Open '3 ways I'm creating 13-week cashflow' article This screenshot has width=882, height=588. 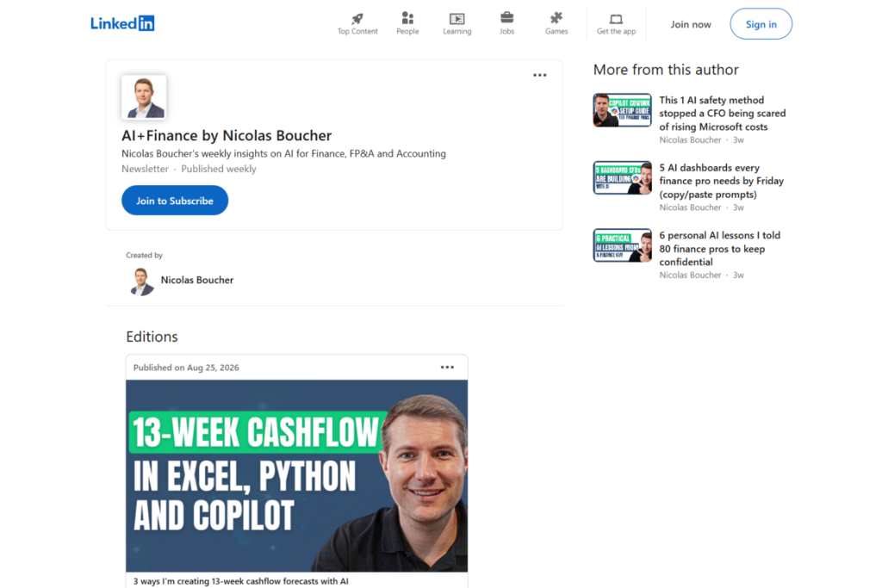241,581
